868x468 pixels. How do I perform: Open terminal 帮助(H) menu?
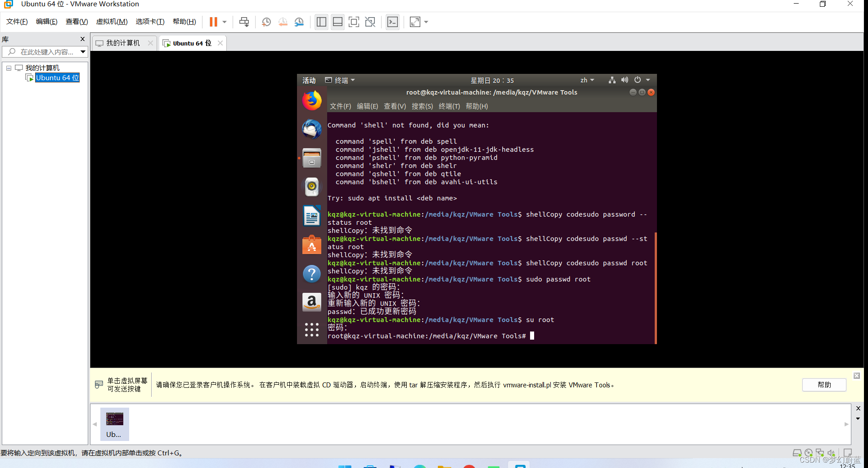(x=477, y=106)
